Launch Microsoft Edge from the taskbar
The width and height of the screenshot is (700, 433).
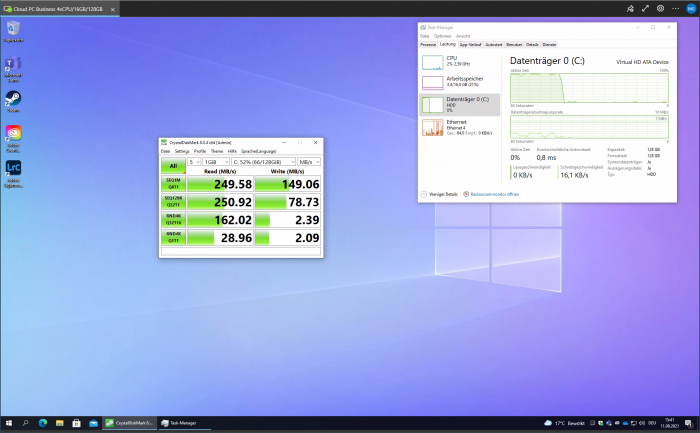[43, 423]
